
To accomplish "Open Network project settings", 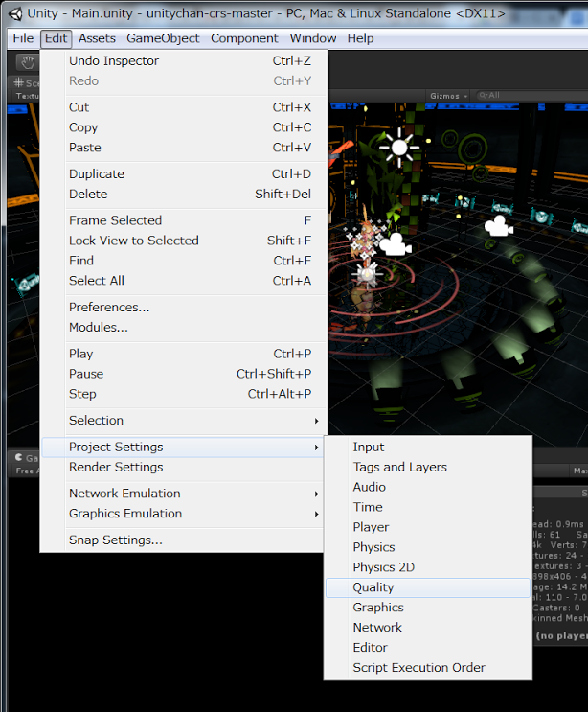I will (428, 628).
